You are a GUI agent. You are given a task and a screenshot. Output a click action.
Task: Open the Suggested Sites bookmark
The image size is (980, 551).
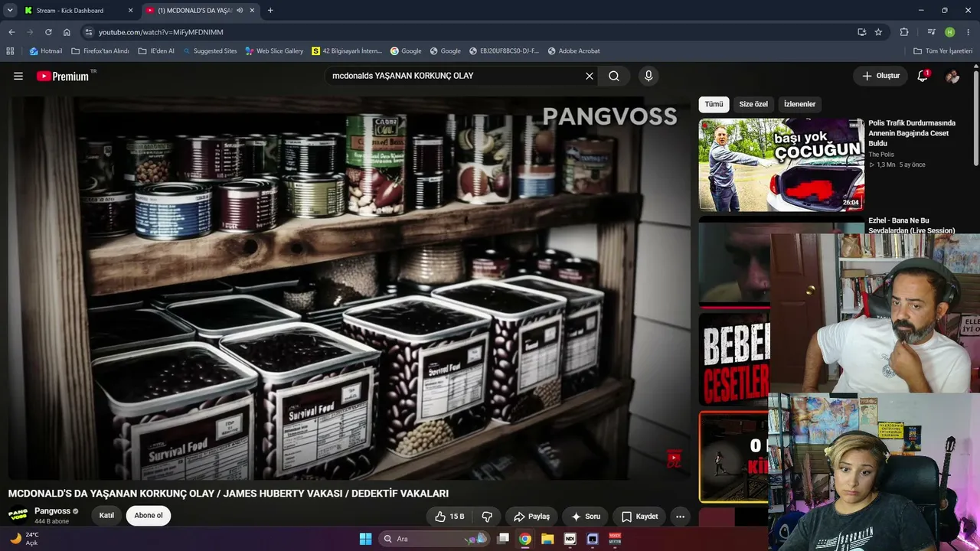click(209, 51)
